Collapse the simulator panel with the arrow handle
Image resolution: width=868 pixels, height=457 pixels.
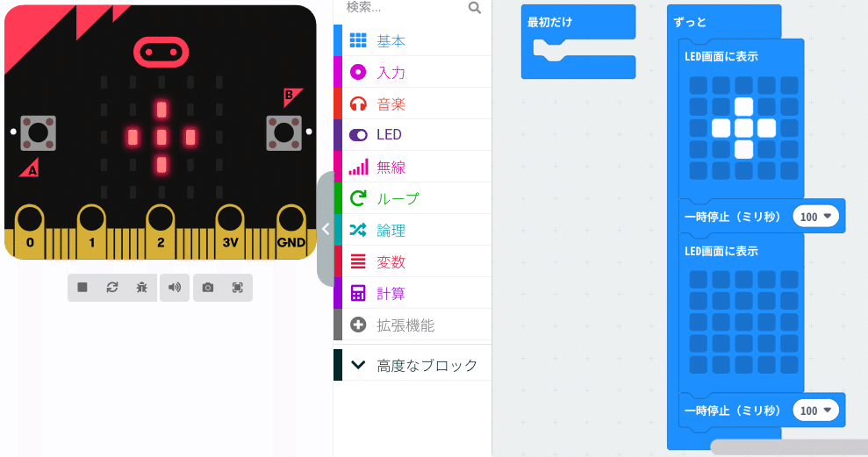tap(326, 229)
